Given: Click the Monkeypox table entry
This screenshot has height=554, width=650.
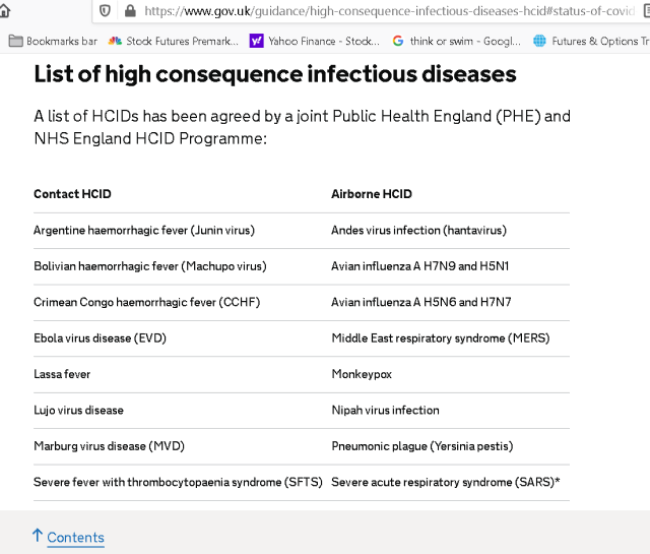Looking at the screenshot, I should [361, 374].
